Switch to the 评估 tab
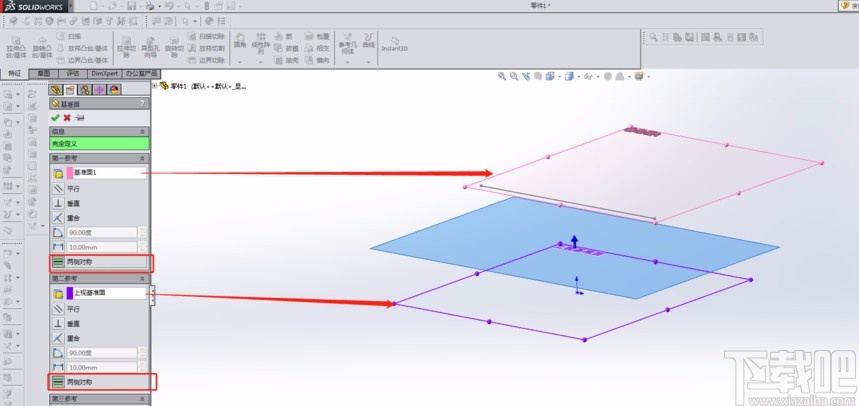The image size is (859, 406). pyautogui.click(x=73, y=73)
